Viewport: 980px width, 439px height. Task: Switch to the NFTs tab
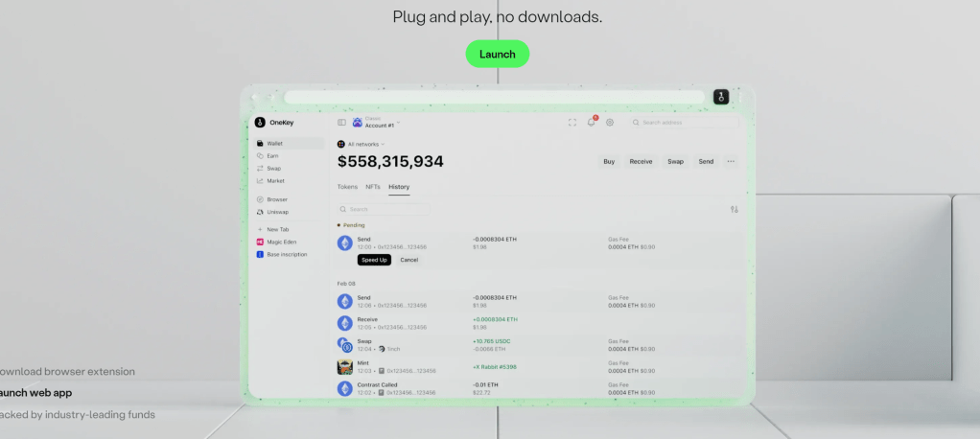pos(373,187)
